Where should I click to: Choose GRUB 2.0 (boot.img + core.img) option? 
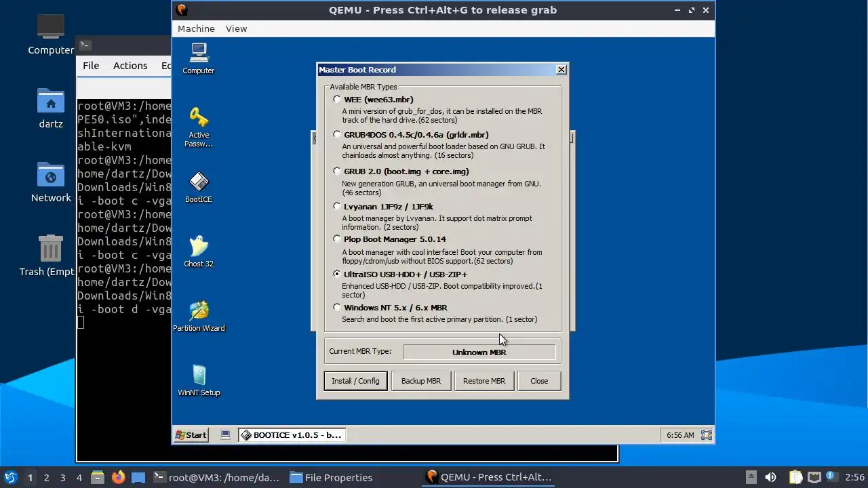point(337,171)
